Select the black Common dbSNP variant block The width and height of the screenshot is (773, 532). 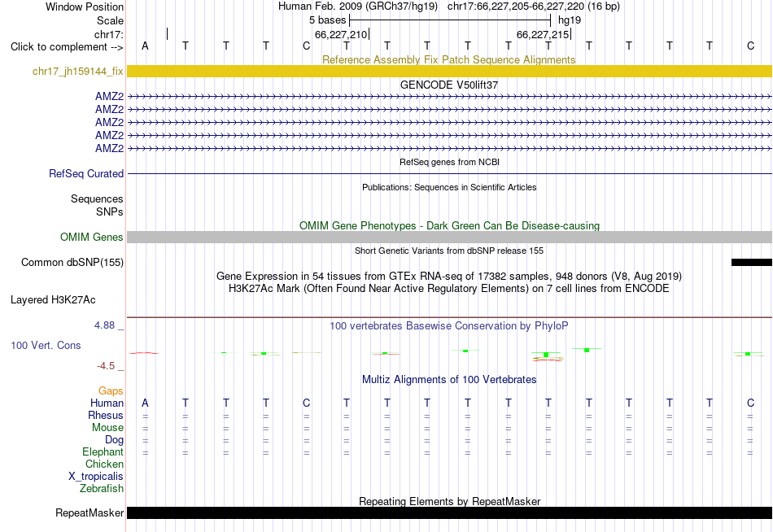click(751, 262)
